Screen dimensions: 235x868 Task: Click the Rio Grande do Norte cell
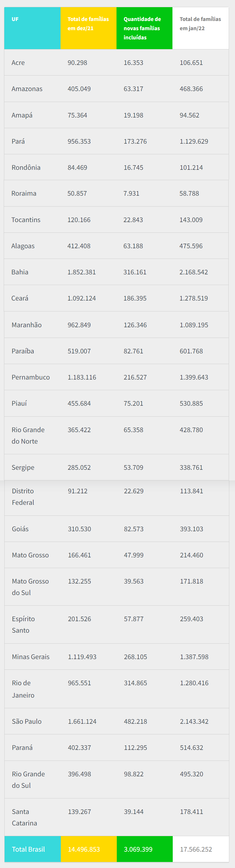[28, 435]
